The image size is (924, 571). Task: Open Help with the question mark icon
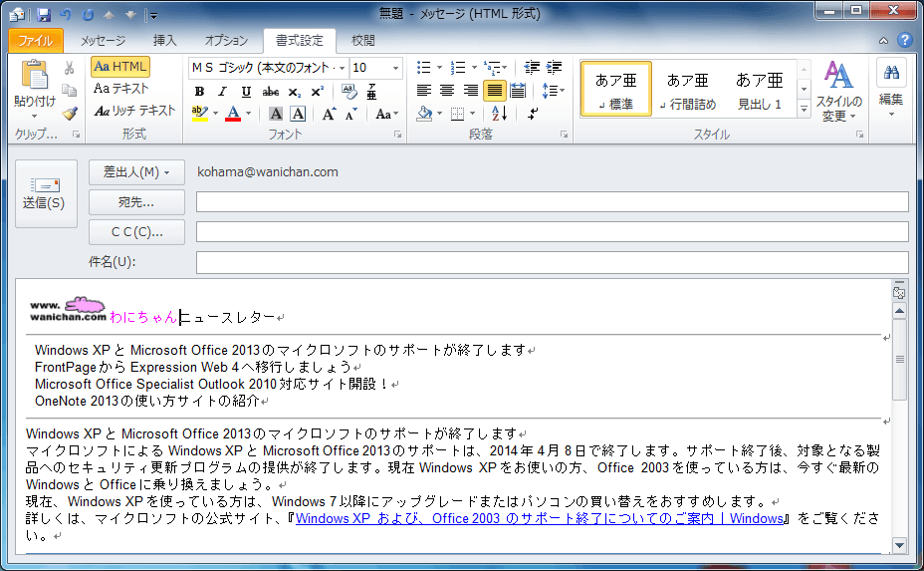pyautogui.click(x=904, y=40)
